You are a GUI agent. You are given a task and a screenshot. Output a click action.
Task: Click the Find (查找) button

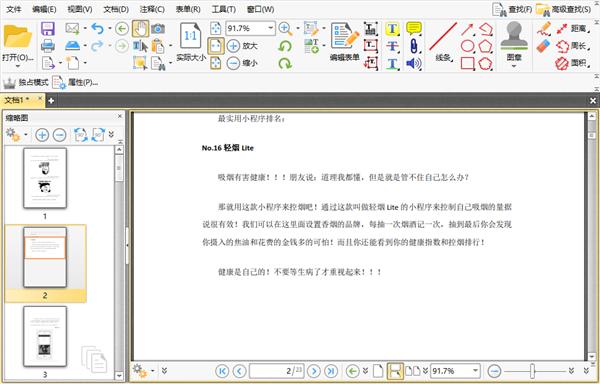[x=512, y=9]
